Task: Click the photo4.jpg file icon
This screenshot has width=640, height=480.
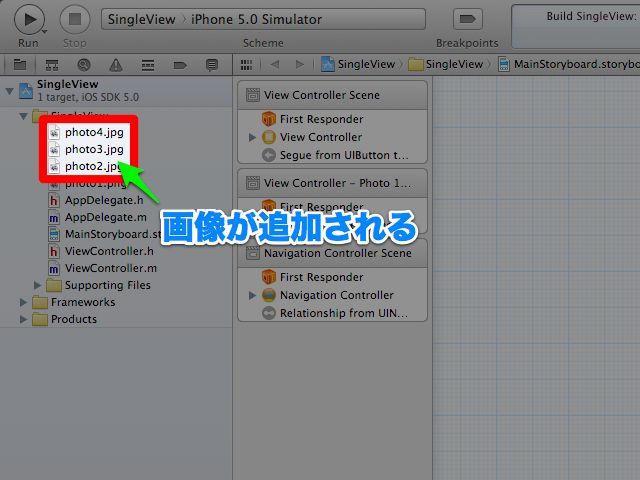Action: coord(54,132)
